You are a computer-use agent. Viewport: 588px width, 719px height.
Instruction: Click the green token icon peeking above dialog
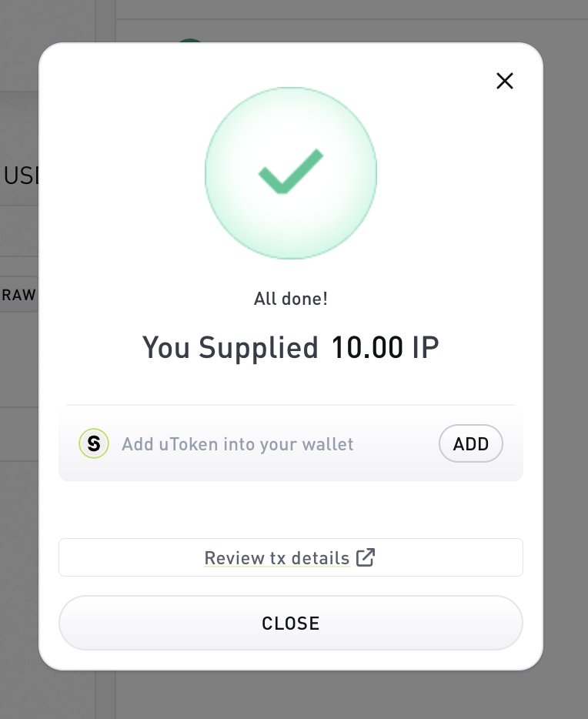pyautogui.click(x=190, y=40)
